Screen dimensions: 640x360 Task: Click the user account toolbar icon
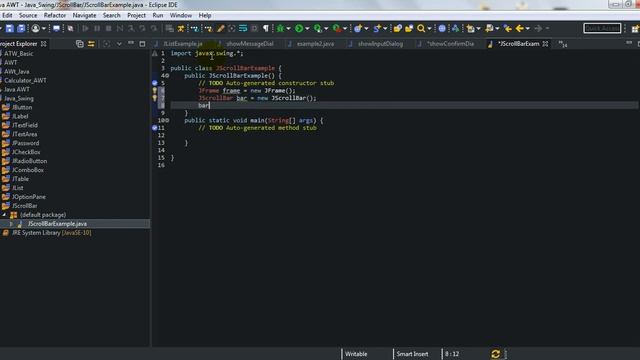36,28
